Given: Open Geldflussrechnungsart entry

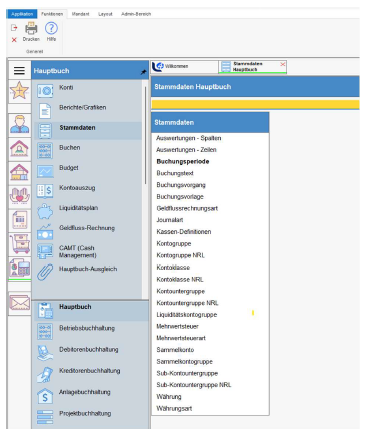Looking at the screenshot, I should (x=187, y=208).
